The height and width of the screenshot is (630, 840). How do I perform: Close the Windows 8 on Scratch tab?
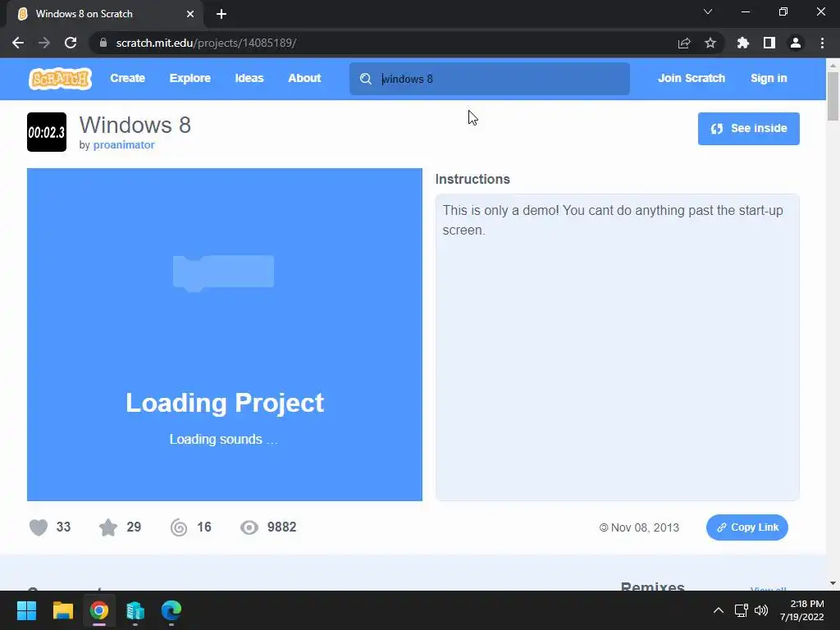(190, 14)
